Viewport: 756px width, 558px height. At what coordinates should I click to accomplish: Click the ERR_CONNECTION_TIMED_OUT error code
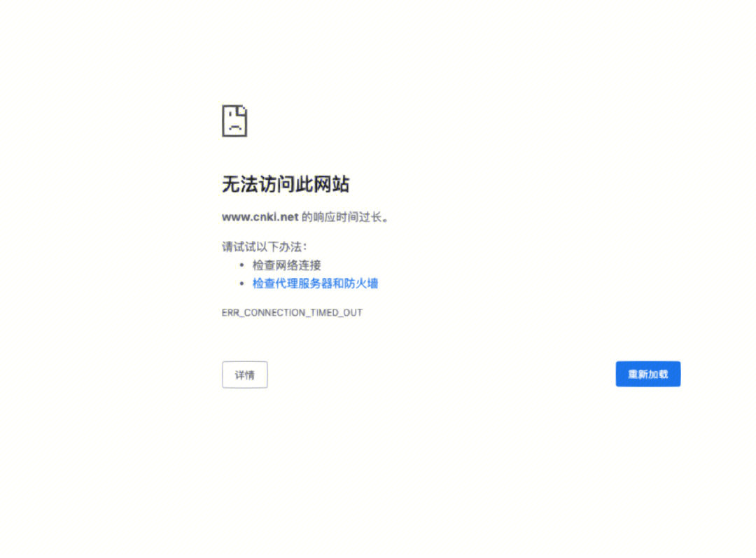coord(292,312)
